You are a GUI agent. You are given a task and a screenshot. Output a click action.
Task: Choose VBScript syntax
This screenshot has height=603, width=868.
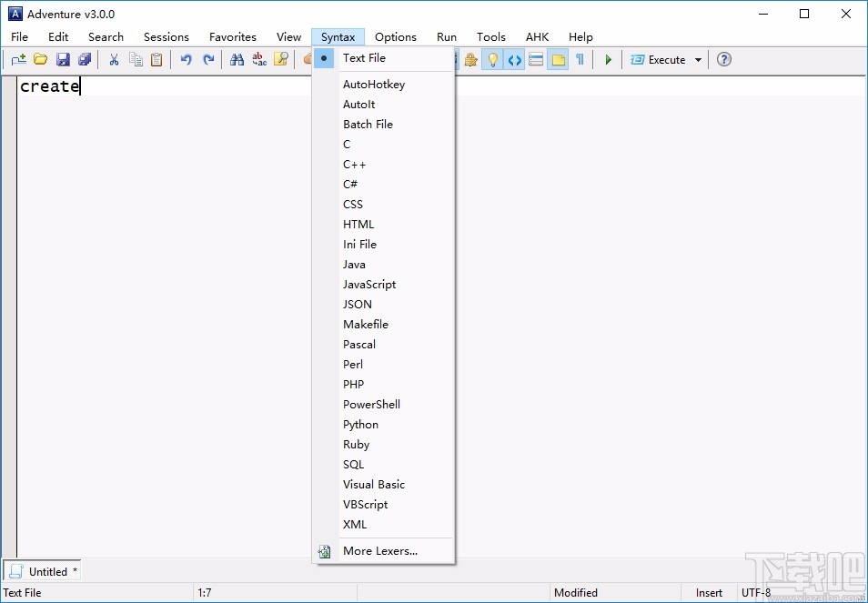(383, 505)
